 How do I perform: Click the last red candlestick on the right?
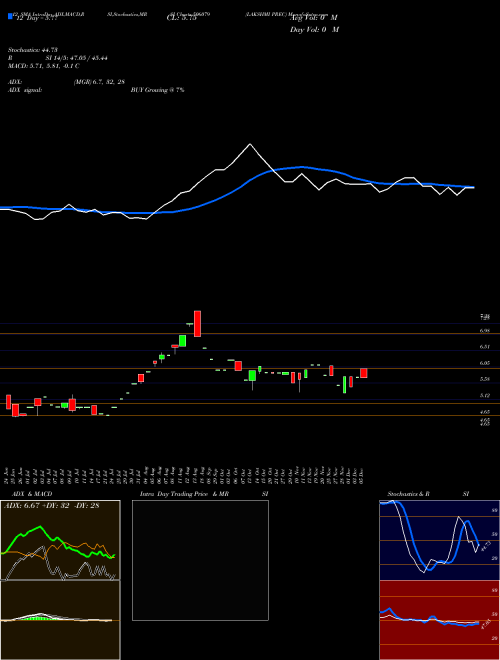click(x=364, y=373)
